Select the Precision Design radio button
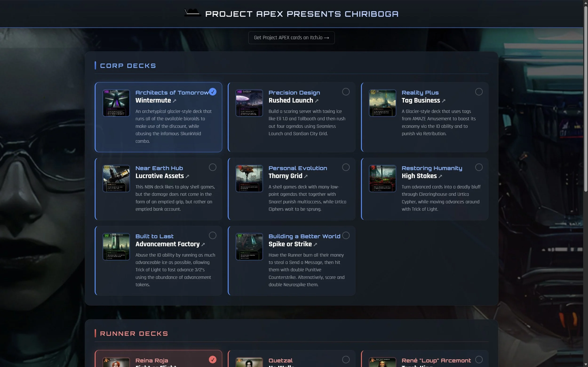This screenshot has height=367, width=588. [x=346, y=92]
